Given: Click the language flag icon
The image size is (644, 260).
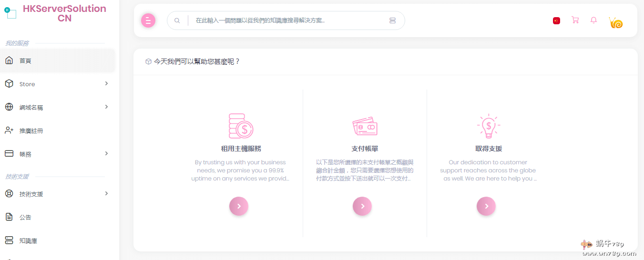Looking at the screenshot, I should 556,20.
